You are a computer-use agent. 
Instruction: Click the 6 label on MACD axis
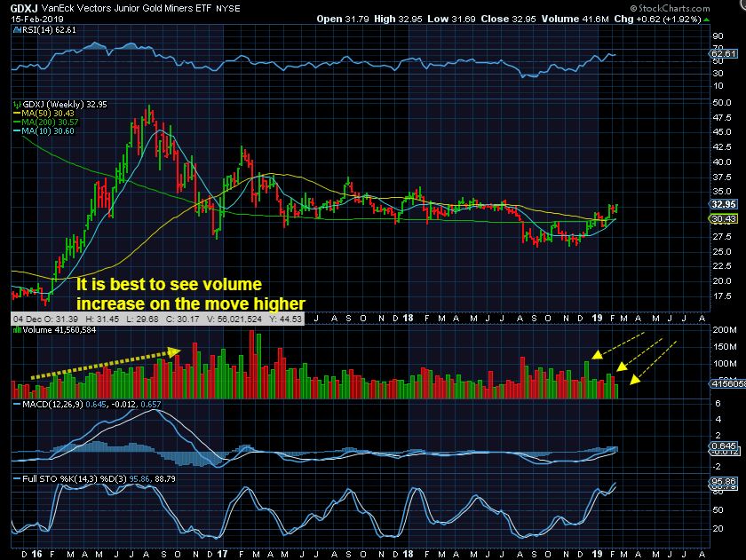click(x=718, y=404)
